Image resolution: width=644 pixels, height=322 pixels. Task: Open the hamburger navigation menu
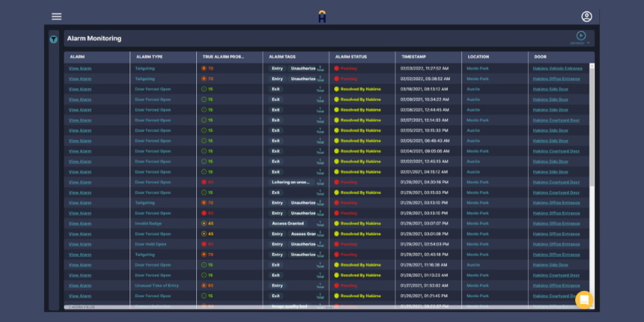coord(57,16)
